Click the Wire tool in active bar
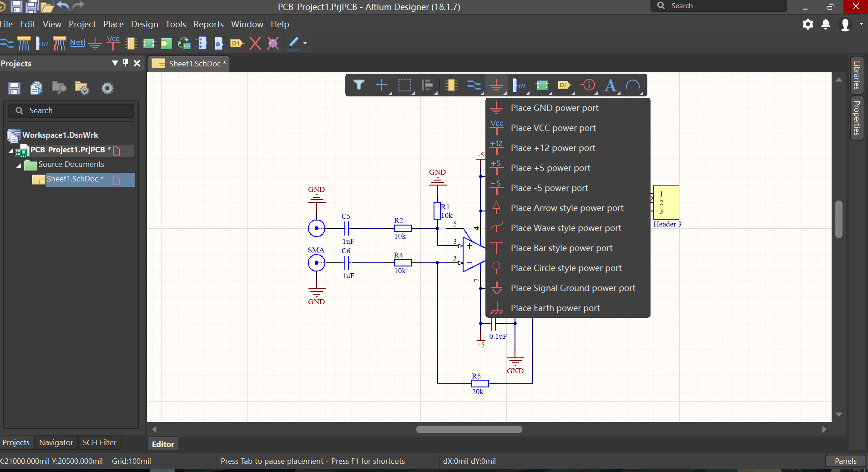Viewport: 868px width, 472px height. pos(474,85)
